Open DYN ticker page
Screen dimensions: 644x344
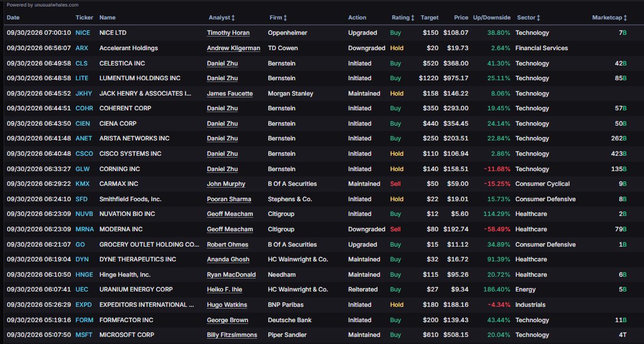(x=82, y=259)
